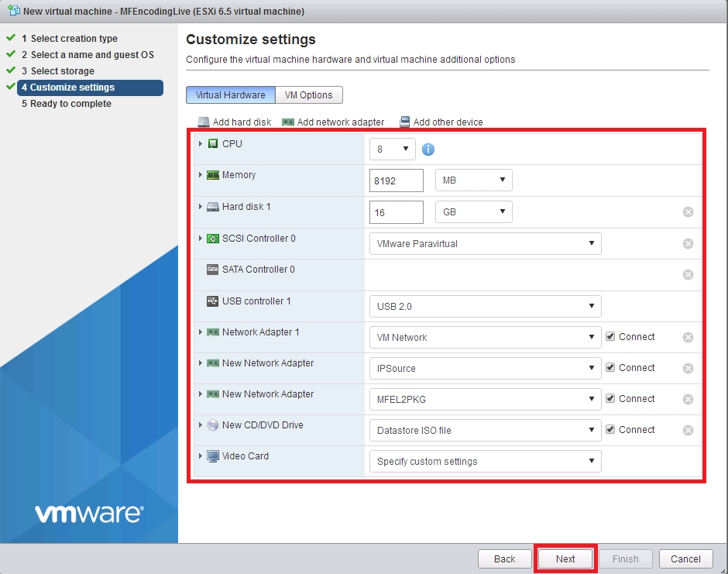Go to step 2 Select a name and guest OS
Screen dimensions: 728x574
pyautogui.click(x=88, y=55)
